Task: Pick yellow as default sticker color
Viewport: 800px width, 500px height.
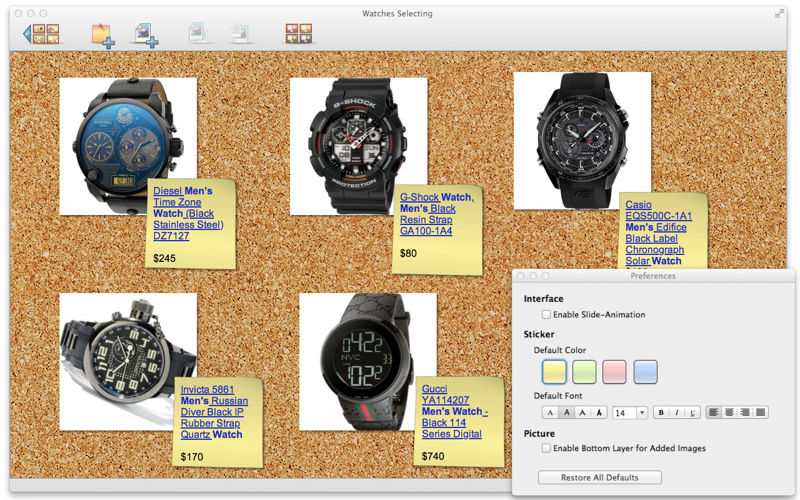Action: 554,371
